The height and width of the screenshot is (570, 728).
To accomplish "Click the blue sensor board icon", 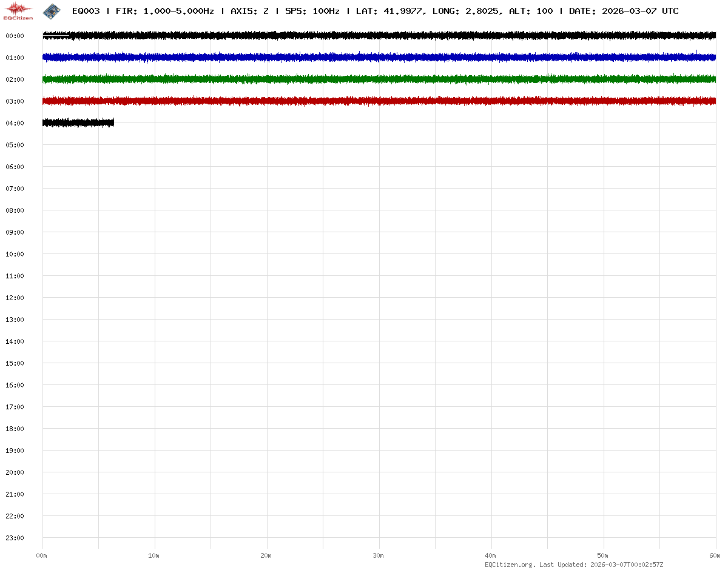I will 52,10.
